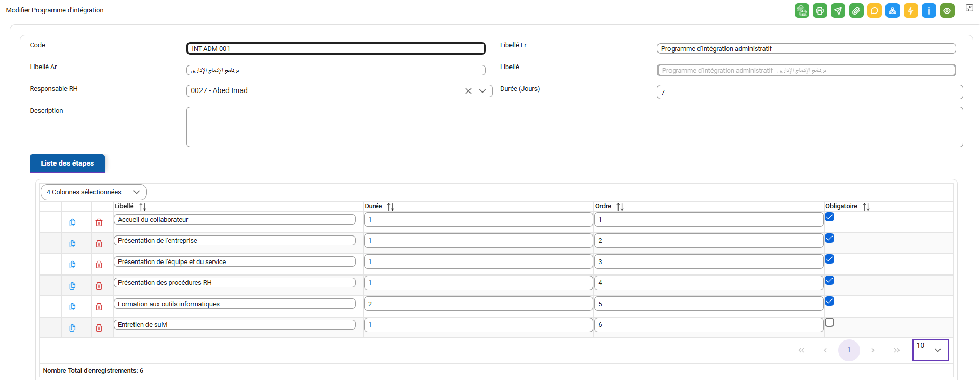Click the blue hierarchy organigram icon
The width and height of the screenshot is (980, 380).
pos(892,10)
